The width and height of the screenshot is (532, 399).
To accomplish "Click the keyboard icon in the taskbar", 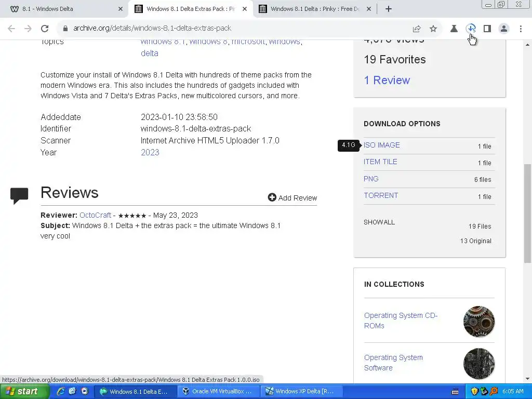I will click(x=455, y=392).
